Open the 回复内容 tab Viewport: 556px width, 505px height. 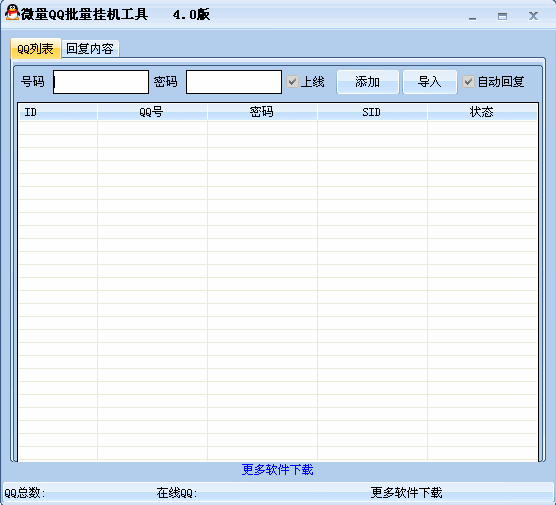coord(90,49)
